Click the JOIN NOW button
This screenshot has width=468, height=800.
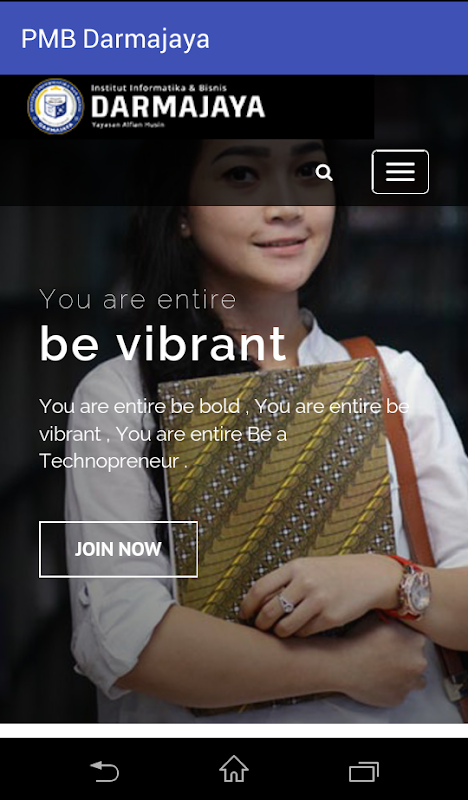point(118,549)
